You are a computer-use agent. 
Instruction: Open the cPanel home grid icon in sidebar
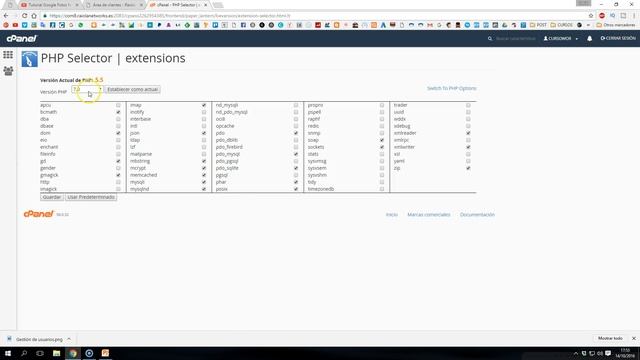tap(8, 55)
